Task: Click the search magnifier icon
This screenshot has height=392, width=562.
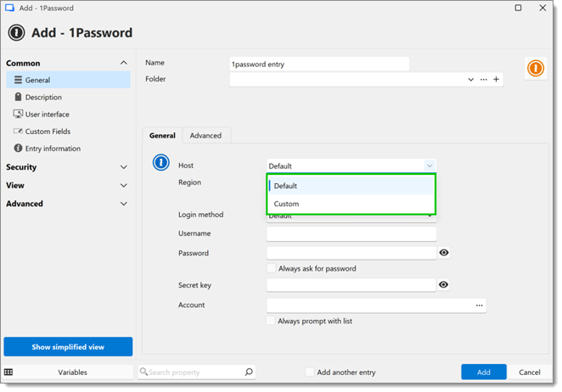Action: click(x=249, y=372)
